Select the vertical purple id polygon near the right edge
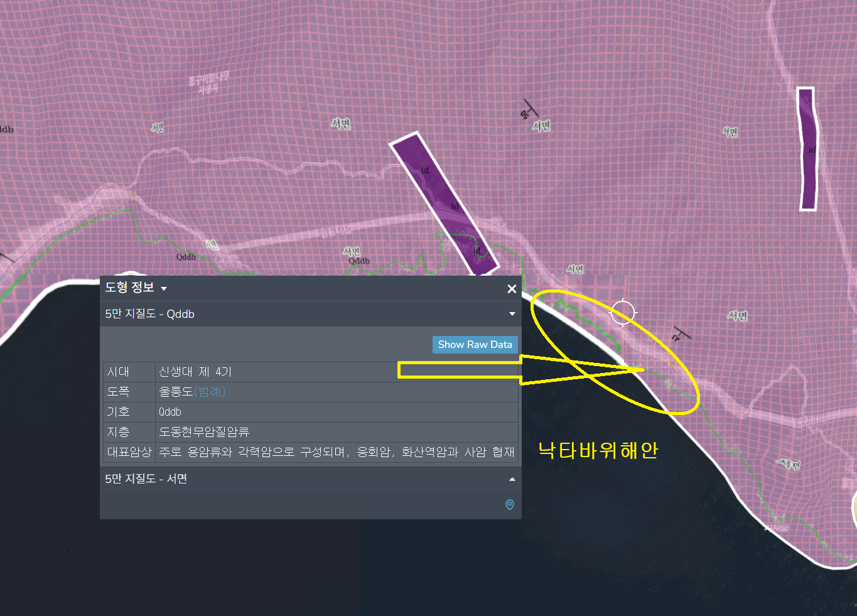This screenshot has width=857, height=616. pyautogui.click(x=808, y=149)
